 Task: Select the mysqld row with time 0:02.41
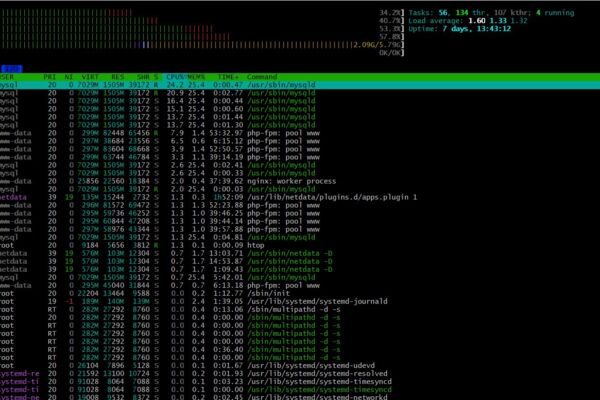click(300, 165)
